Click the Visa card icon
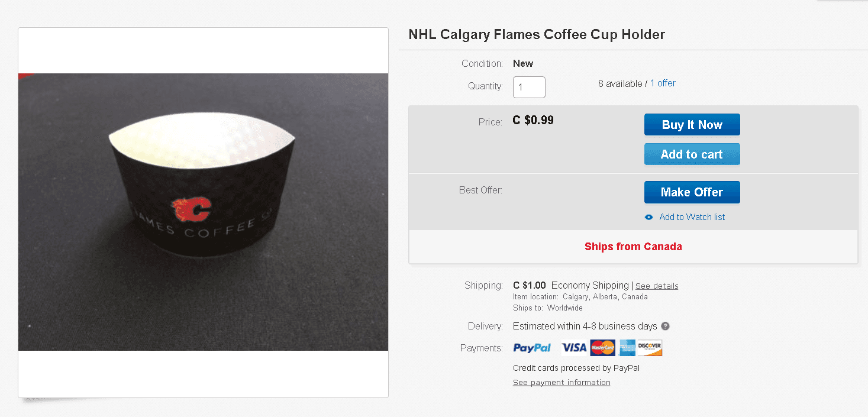This screenshot has width=868, height=417. coord(574,348)
